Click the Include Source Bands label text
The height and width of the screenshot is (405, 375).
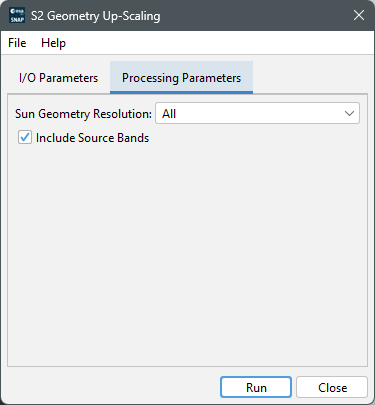click(x=92, y=138)
